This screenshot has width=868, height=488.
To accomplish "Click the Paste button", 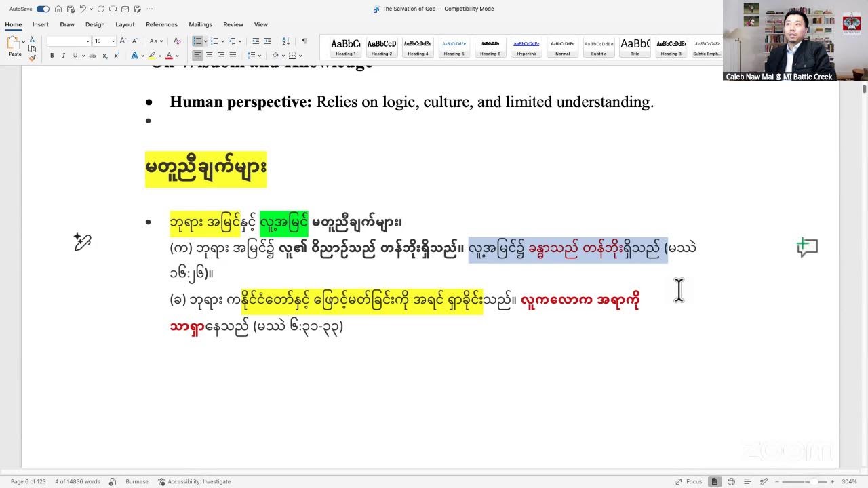I will click(x=14, y=47).
